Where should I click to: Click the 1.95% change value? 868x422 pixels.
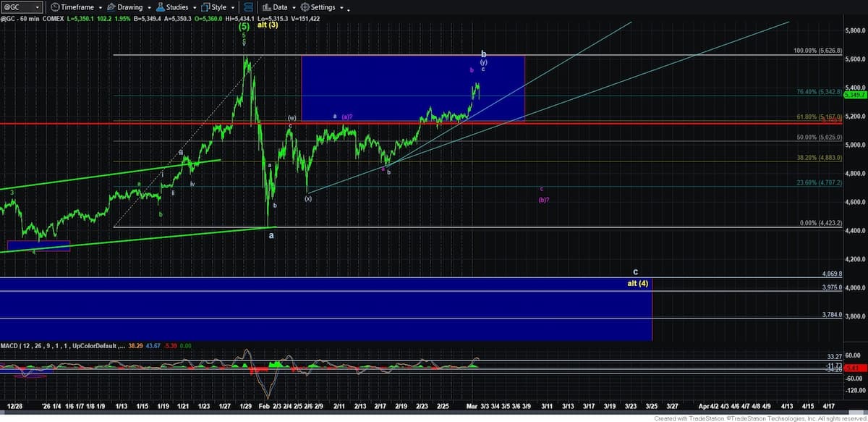[124, 18]
